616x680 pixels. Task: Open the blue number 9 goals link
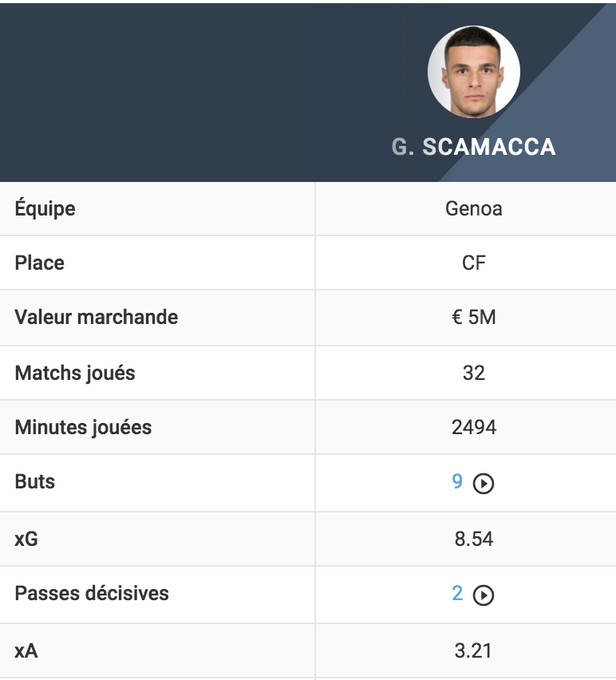tap(457, 481)
